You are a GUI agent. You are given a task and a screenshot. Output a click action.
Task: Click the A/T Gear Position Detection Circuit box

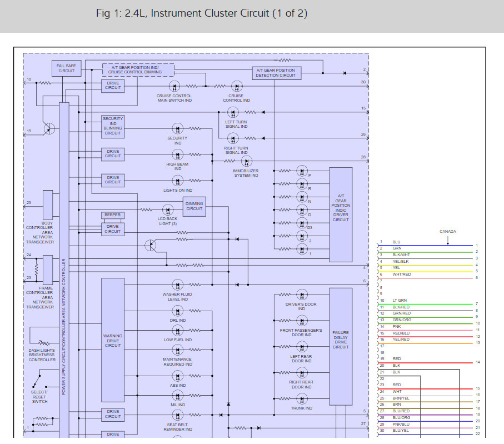[x=276, y=73]
